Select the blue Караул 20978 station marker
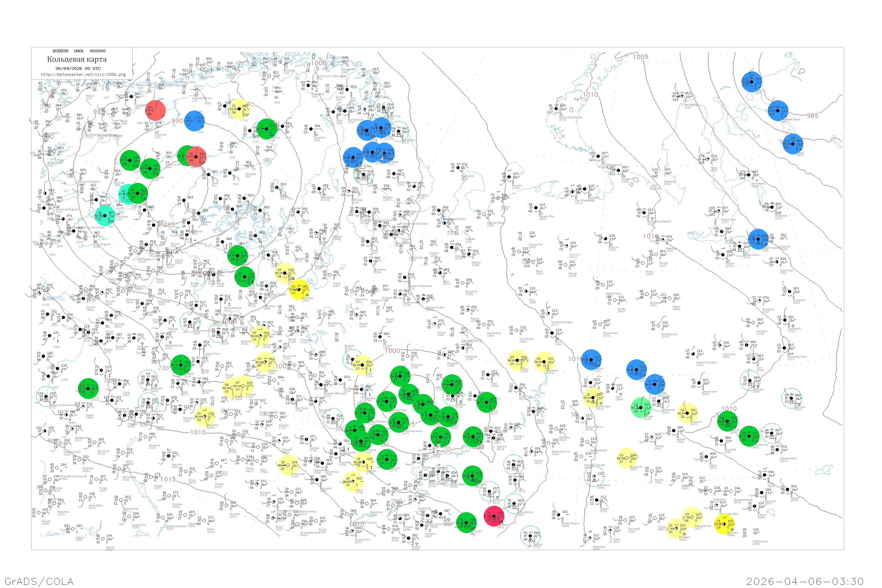The width and height of the screenshot is (882, 588). click(793, 144)
